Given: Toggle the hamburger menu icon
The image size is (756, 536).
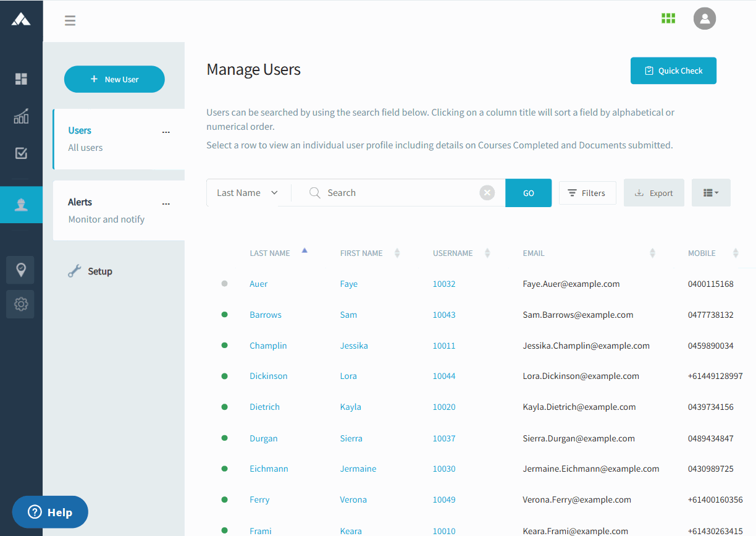Looking at the screenshot, I should (x=70, y=20).
